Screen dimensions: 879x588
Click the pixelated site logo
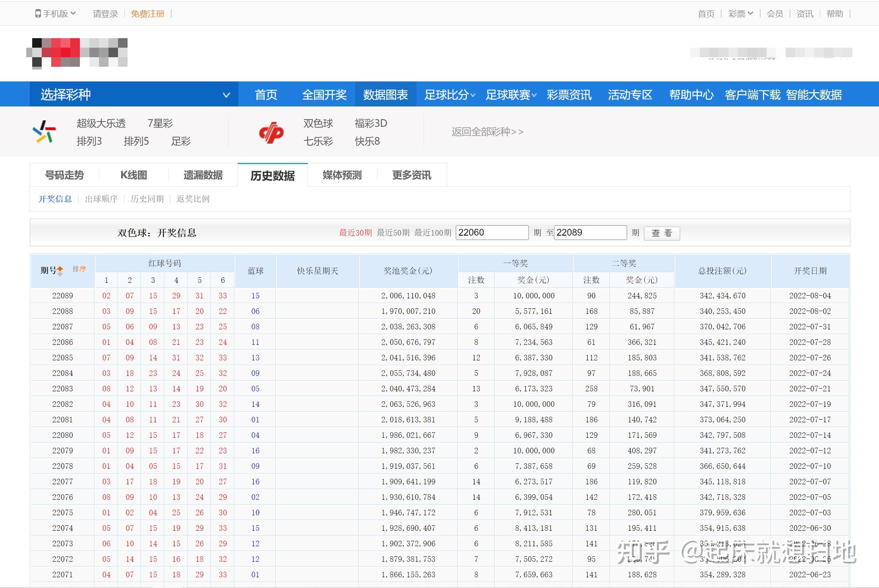tap(77, 53)
